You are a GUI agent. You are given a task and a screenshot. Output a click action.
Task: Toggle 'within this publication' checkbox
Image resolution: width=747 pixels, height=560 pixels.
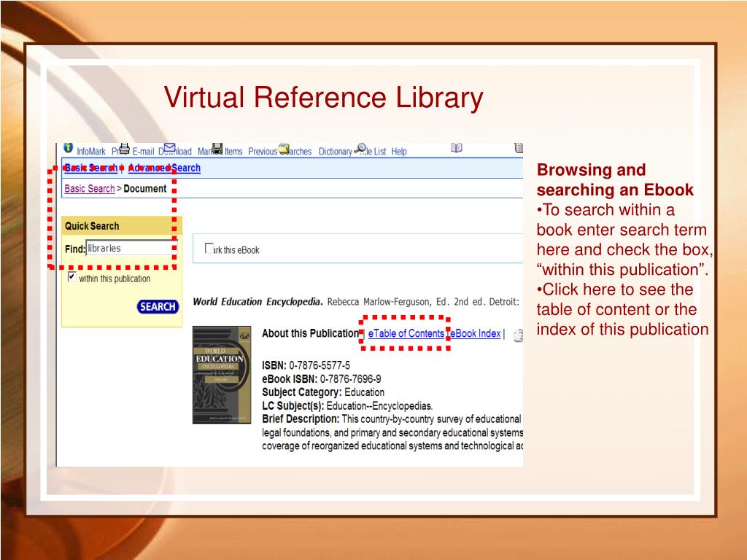coord(72,276)
